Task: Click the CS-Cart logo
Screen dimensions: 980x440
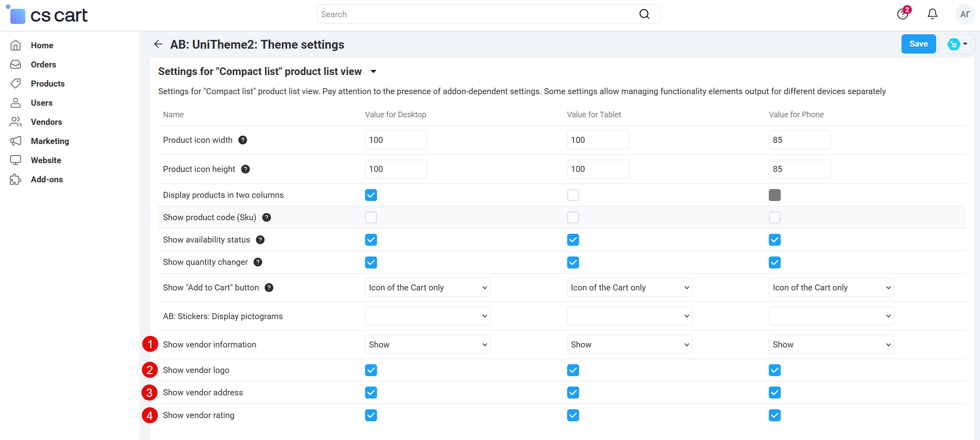Action: (47, 15)
